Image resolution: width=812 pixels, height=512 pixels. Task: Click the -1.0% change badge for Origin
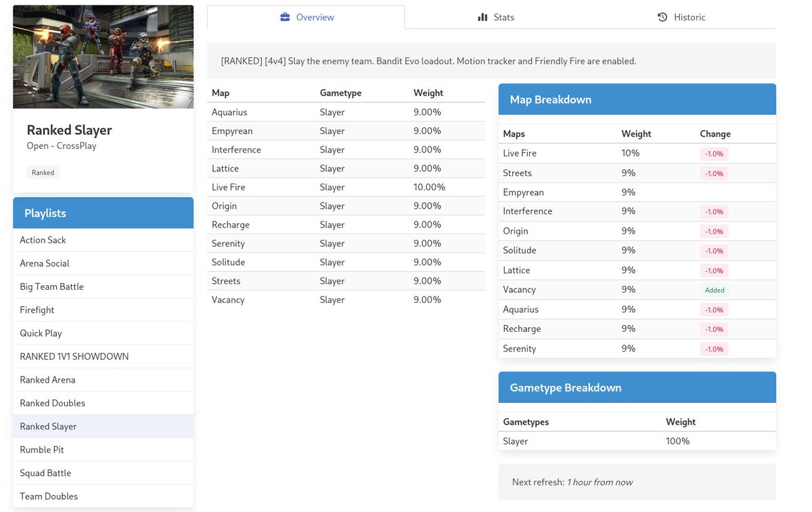[715, 232]
